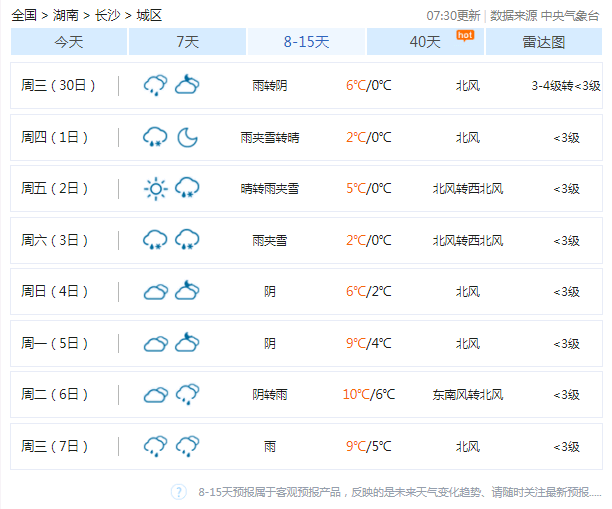Click the temperature 9℃/4℃

point(368,343)
